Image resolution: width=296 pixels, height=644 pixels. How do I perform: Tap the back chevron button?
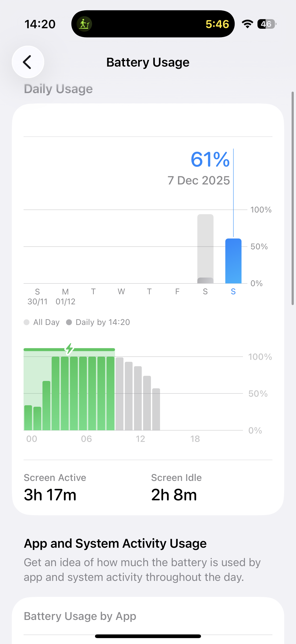(x=28, y=62)
